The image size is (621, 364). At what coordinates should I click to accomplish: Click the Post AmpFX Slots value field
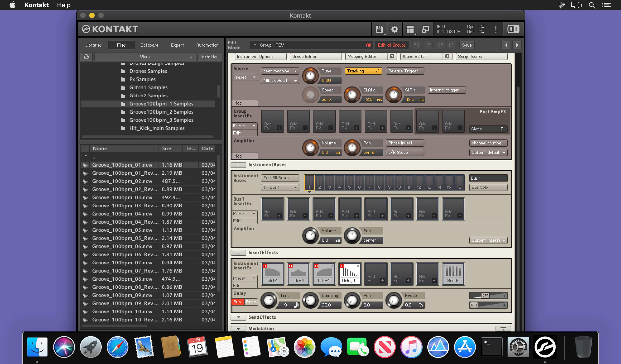[x=488, y=129]
